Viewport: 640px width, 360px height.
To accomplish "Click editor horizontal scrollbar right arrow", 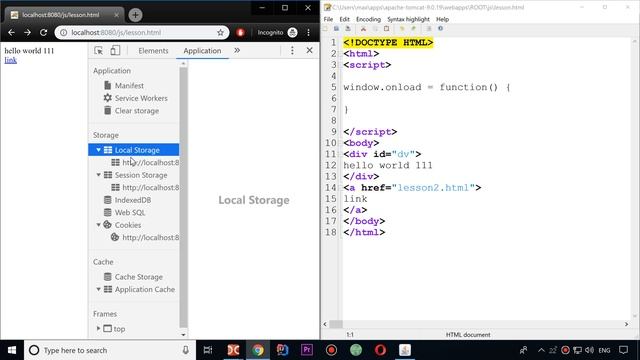I will click(627, 324).
